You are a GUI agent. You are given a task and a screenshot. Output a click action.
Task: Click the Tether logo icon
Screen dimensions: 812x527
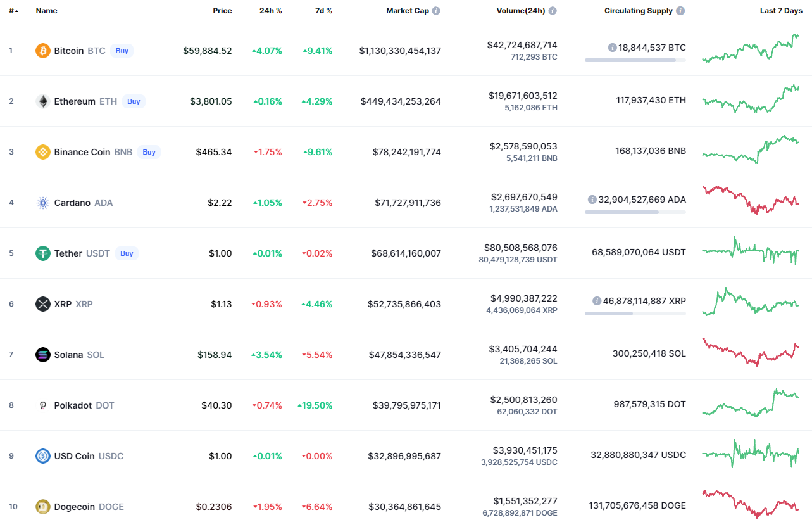coord(43,253)
